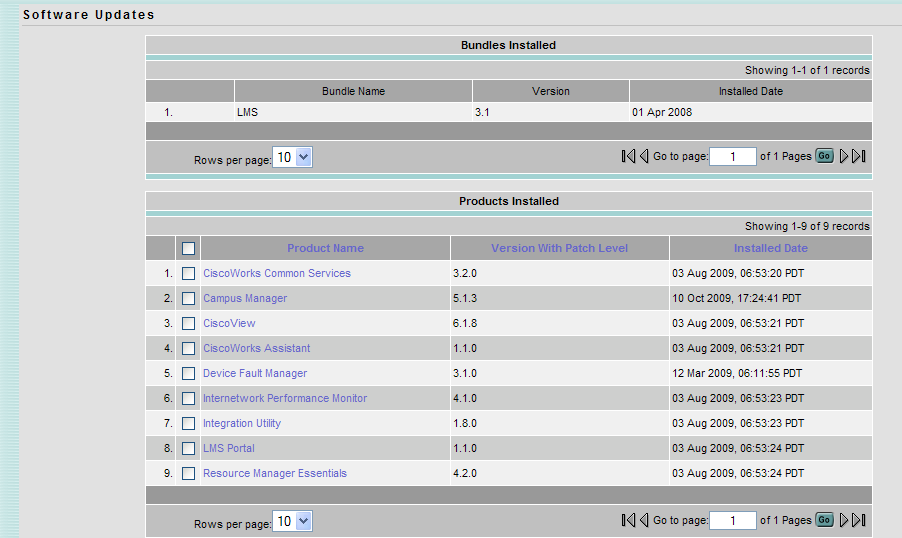Open CiscoWorks Assistant link

257,348
